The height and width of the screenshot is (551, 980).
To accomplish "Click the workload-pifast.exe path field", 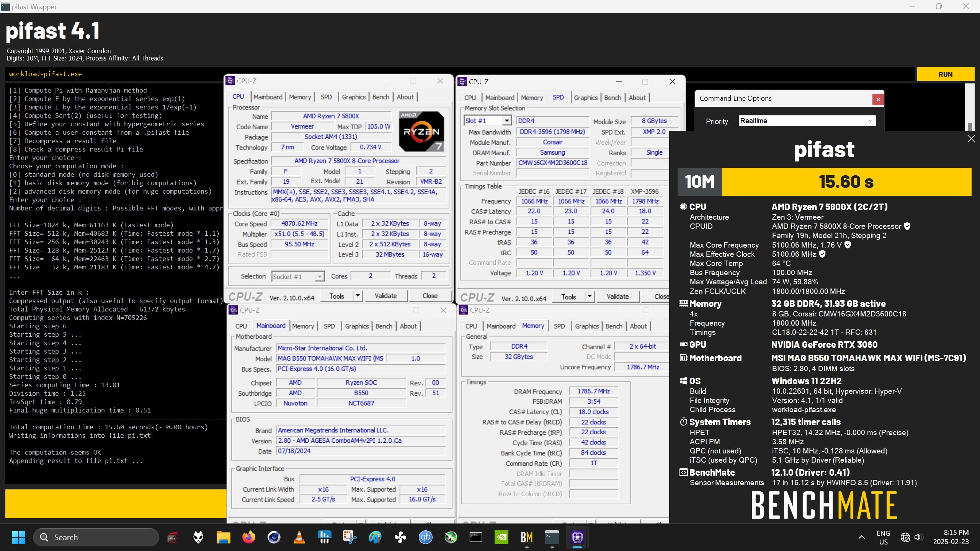I will click(x=459, y=74).
